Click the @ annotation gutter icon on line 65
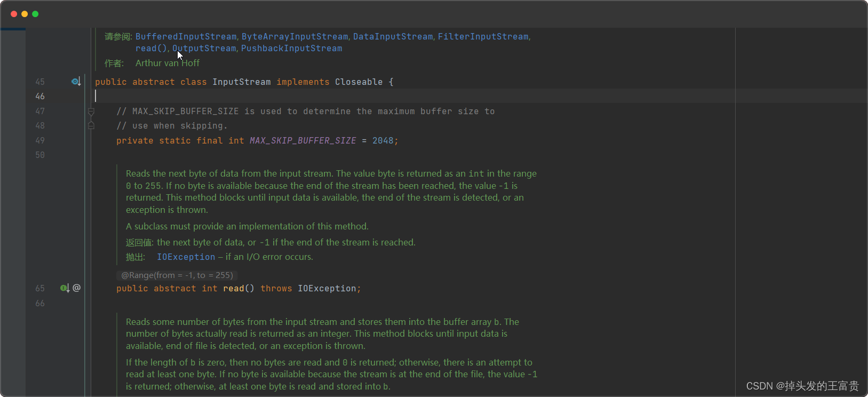This screenshot has width=868, height=397. click(77, 288)
